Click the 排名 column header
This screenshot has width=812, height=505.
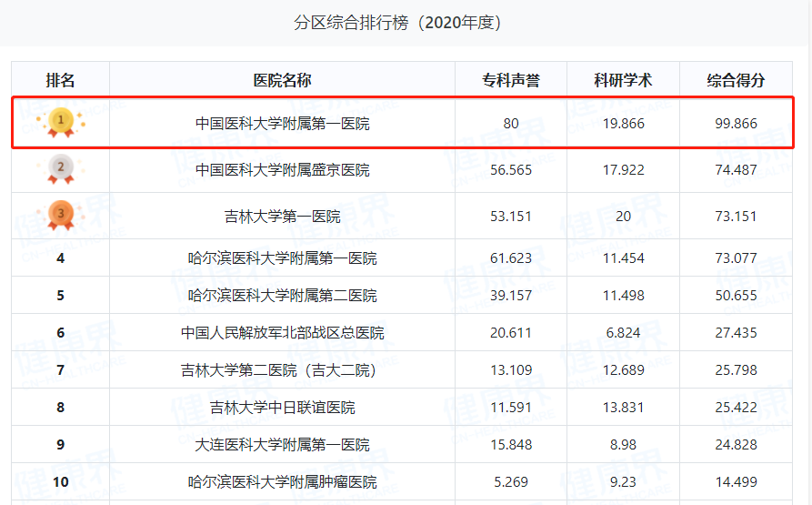(x=61, y=80)
